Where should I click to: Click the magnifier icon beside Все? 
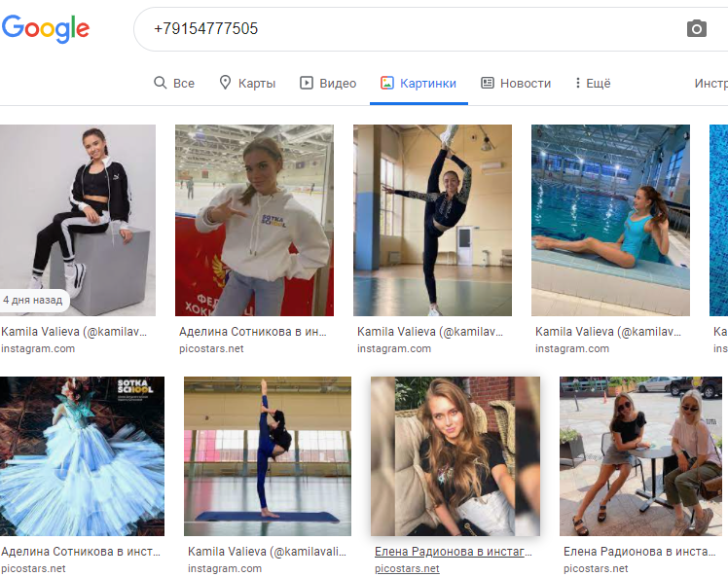161,84
